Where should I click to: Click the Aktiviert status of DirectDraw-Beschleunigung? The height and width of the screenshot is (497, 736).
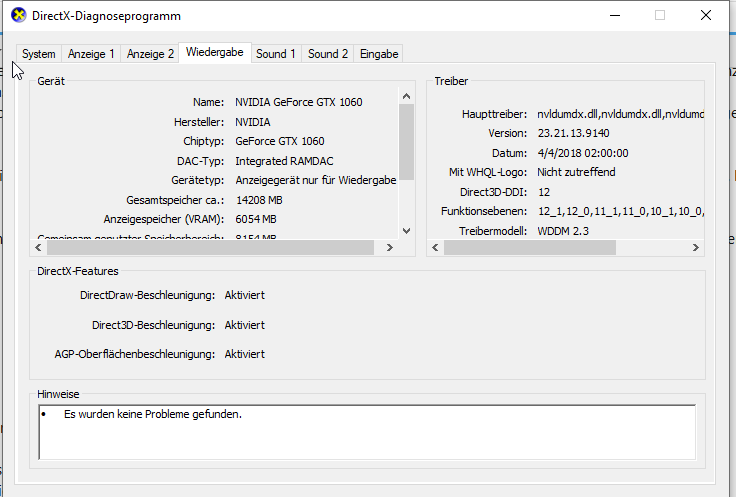point(245,295)
